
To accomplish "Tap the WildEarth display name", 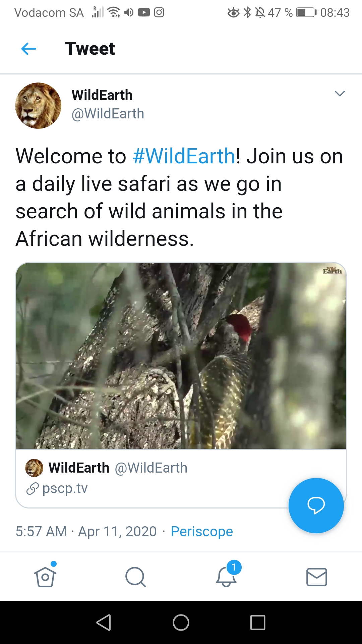I will point(102,95).
